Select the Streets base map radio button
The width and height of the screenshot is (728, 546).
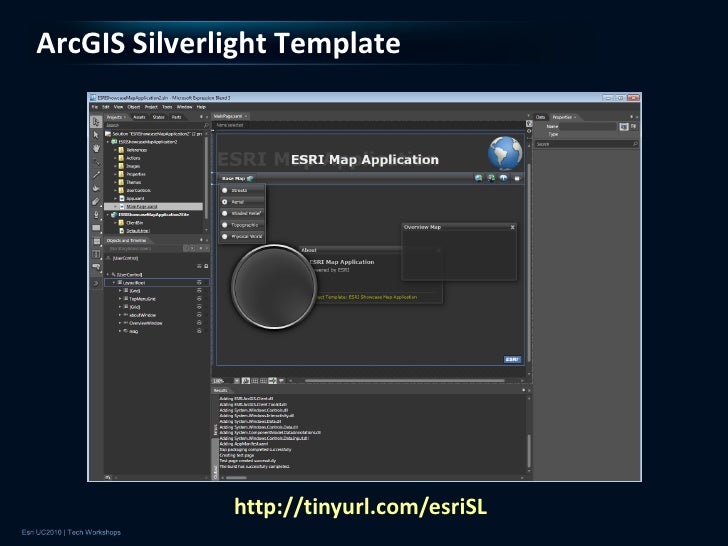pos(225,190)
